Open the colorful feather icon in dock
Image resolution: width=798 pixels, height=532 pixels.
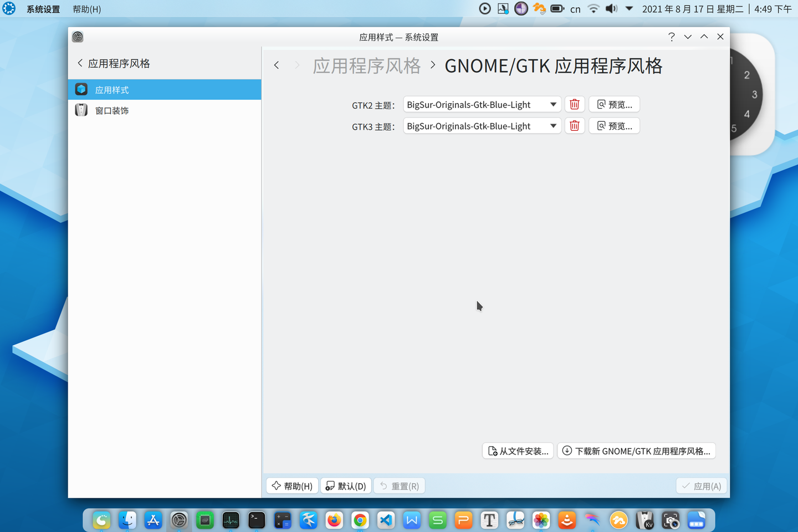(x=593, y=520)
